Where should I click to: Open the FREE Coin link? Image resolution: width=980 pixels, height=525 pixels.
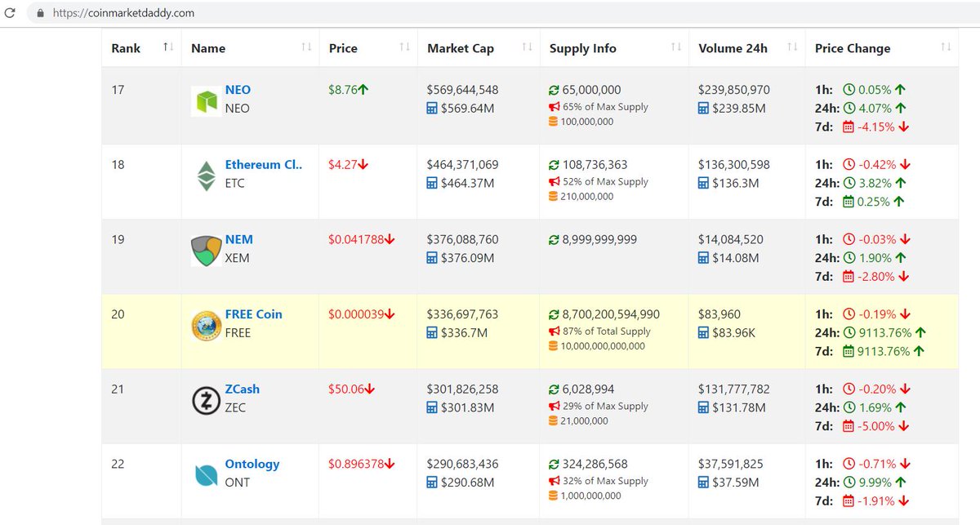coord(254,314)
